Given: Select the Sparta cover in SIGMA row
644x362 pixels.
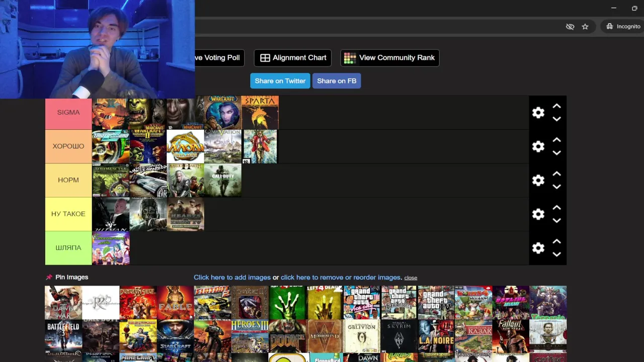Looking at the screenshot, I should (260, 113).
